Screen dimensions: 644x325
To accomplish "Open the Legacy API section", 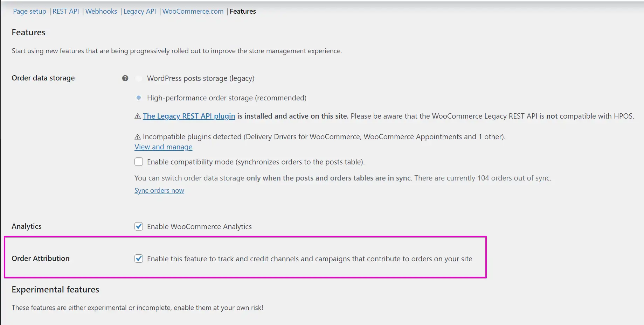I will coord(139,11).
